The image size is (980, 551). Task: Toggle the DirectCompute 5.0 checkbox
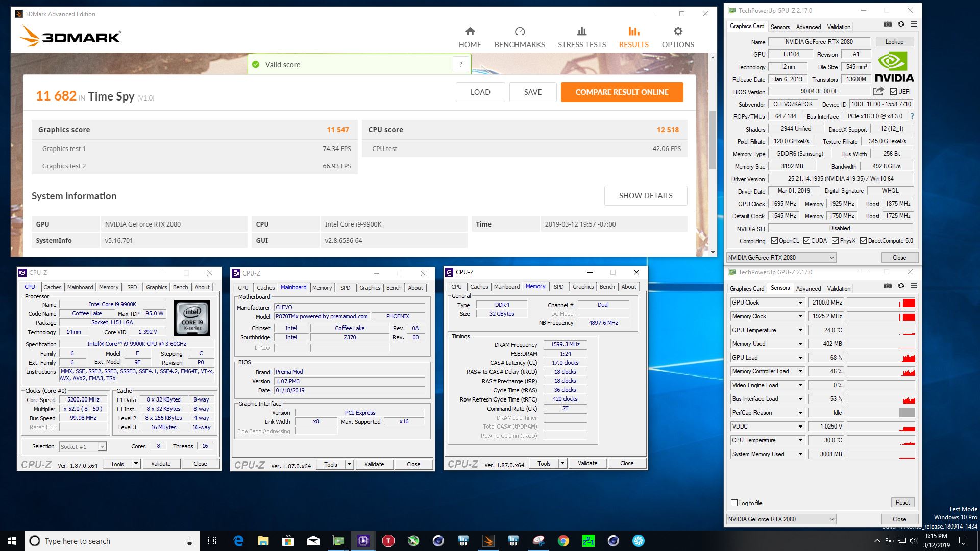[863, 241]
